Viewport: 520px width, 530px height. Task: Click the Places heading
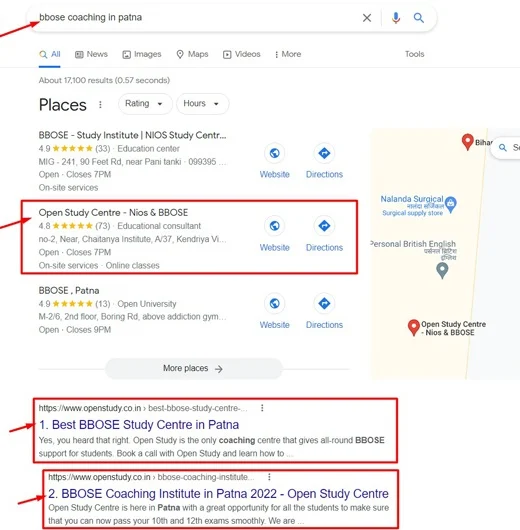pyautogui.click(x=63, y=105)
